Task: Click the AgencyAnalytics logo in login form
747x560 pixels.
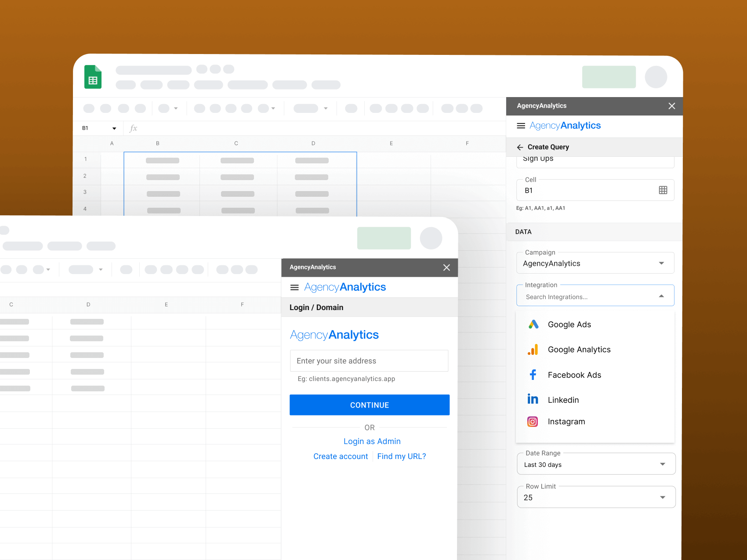Action: click(334, 335)
